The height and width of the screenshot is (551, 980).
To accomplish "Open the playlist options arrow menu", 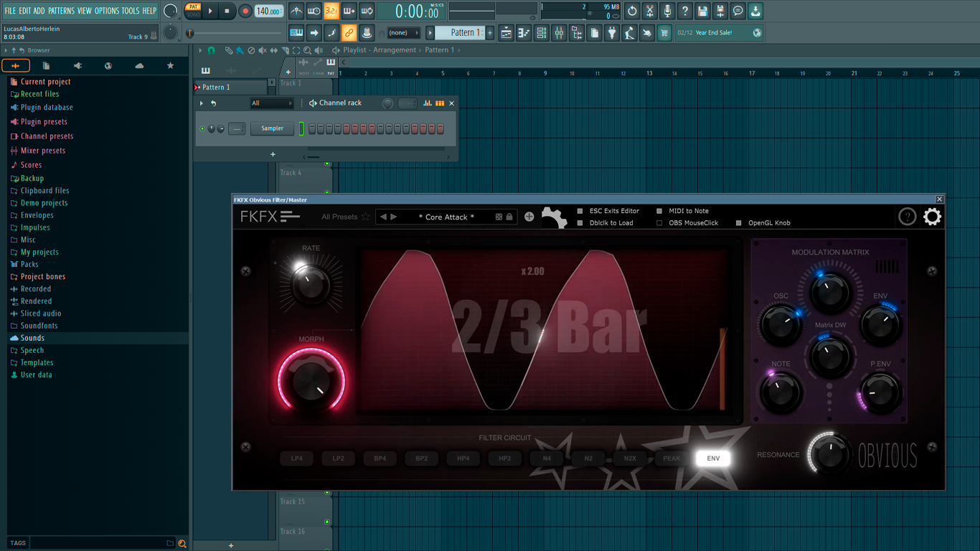I will click(201, 50).
